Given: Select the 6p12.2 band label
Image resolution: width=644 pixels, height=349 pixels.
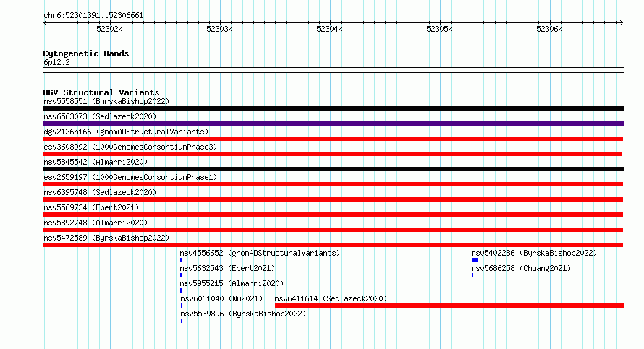Looking at the screenshot, I should tap(56, 62).
